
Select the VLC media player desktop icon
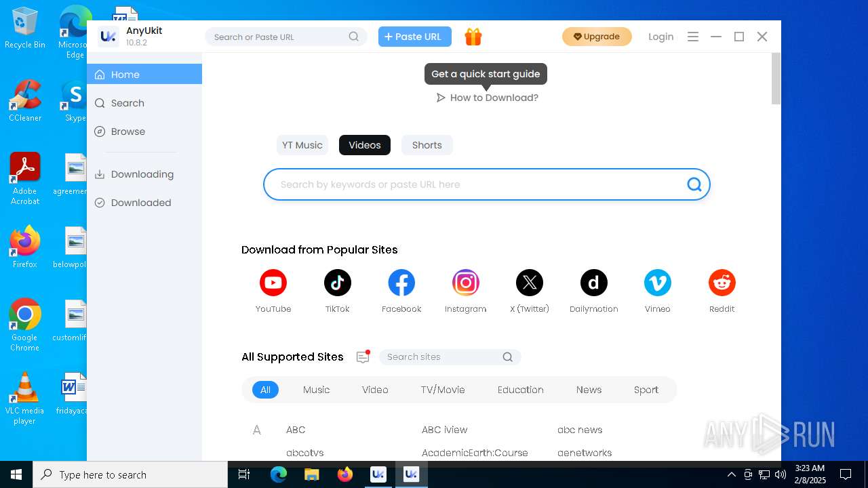[x=24, y=398]
